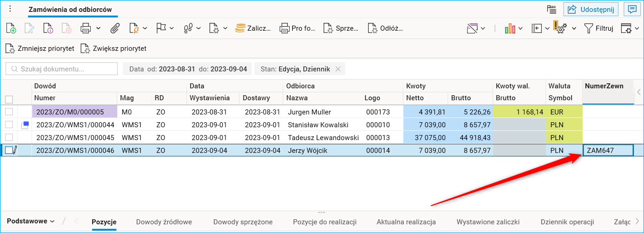Click the gears with exclamation mark icon

click(x=561, y=27)
